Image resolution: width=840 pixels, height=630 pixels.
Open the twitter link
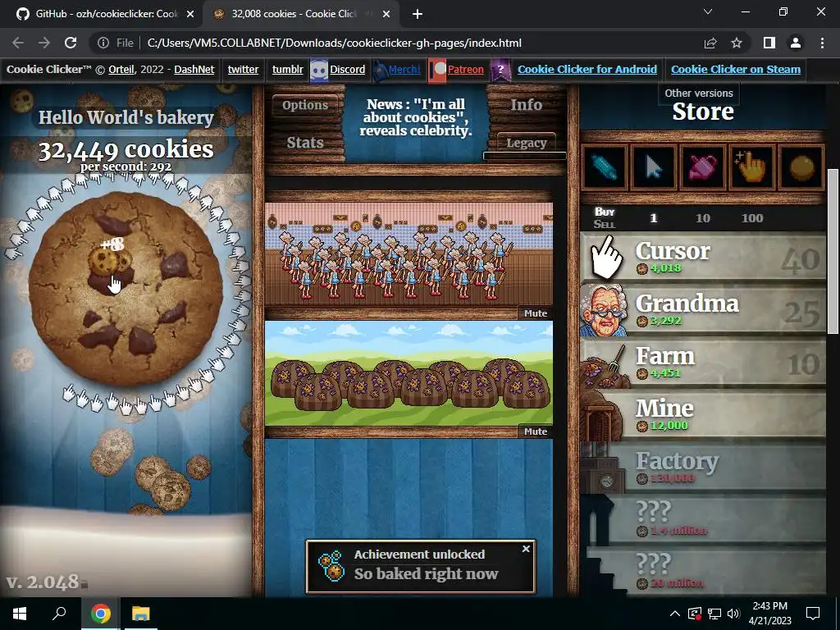[x=243, y=70]
